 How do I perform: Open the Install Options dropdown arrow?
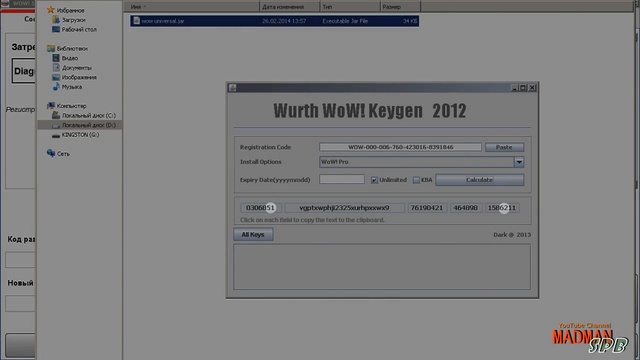(519, 162)
